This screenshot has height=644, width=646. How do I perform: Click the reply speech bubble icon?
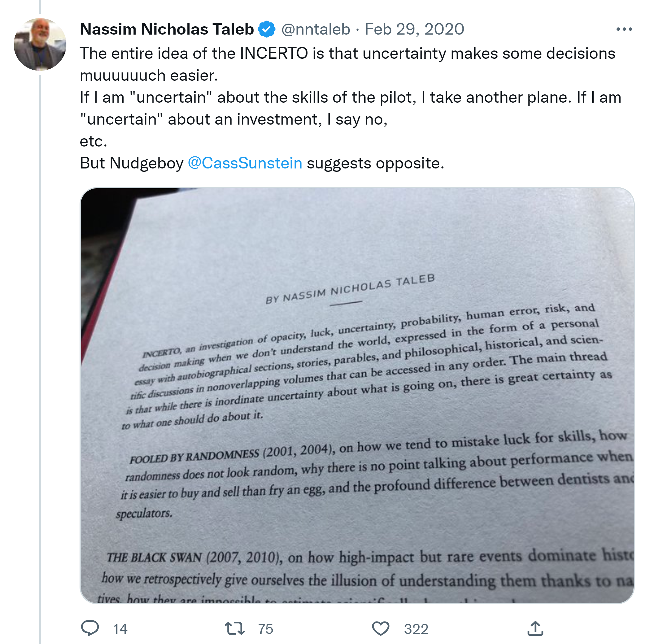click(90, 628)
